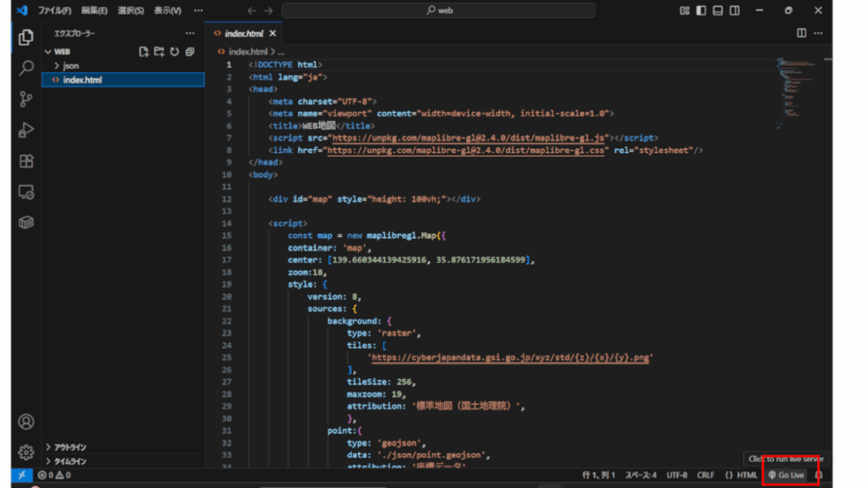Collapse all folders in explorer
The height and width of the screenshot is (488, 868).
(x=189, y=52)
